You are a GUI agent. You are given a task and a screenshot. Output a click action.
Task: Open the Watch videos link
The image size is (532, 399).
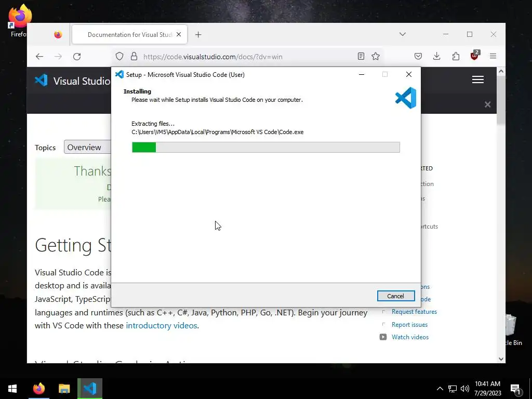[x=410, y=337]
